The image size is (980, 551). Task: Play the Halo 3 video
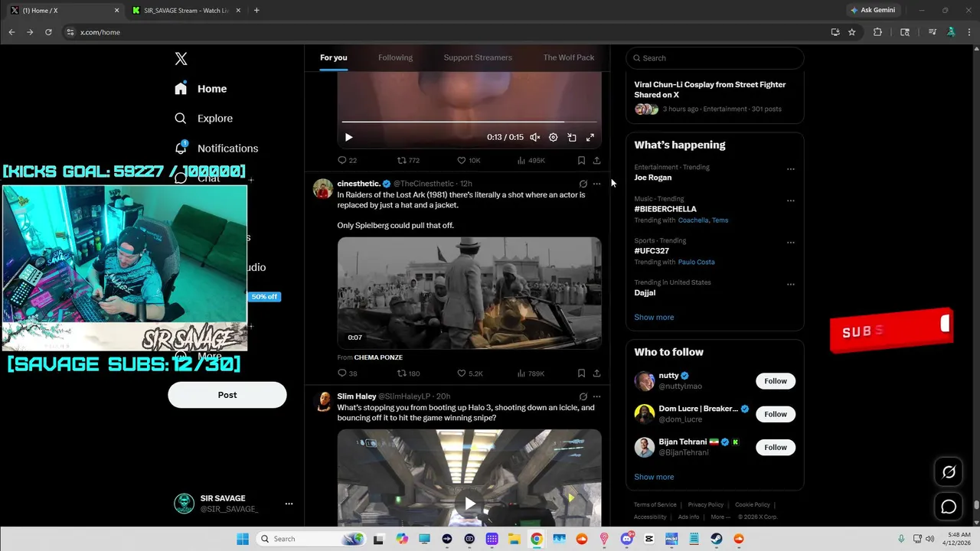(469, 503)
